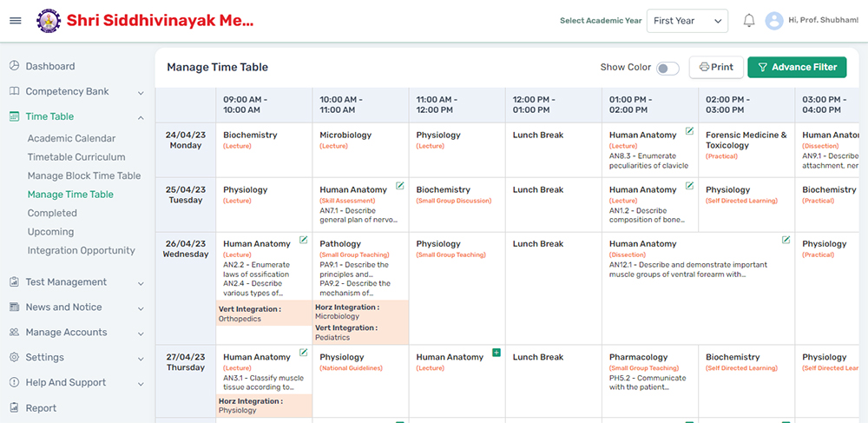
Task: Click the Wednesday Pathology Small Group Teaching cell
Action: click(x=359, y=269)
